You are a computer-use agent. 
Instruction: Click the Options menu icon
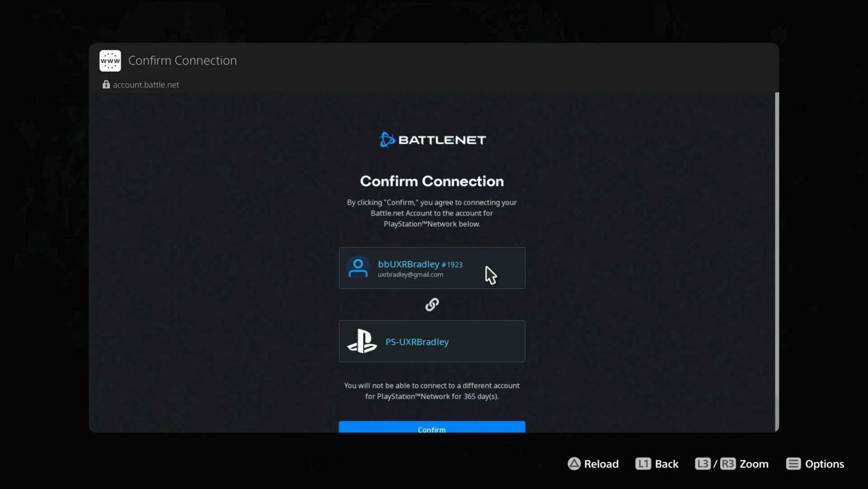pyautogui.click(x=793, y=464)
